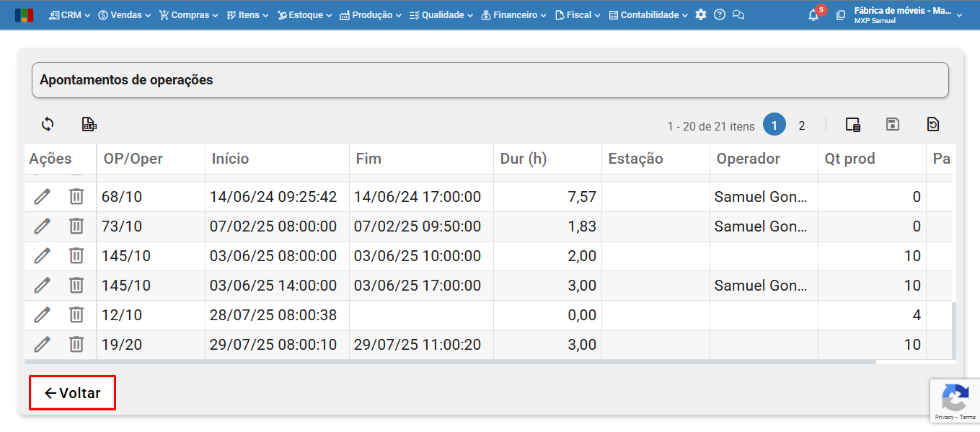This screenshot has height=432, width=980.
Task: Open the column settings icon
Action: 853,124
